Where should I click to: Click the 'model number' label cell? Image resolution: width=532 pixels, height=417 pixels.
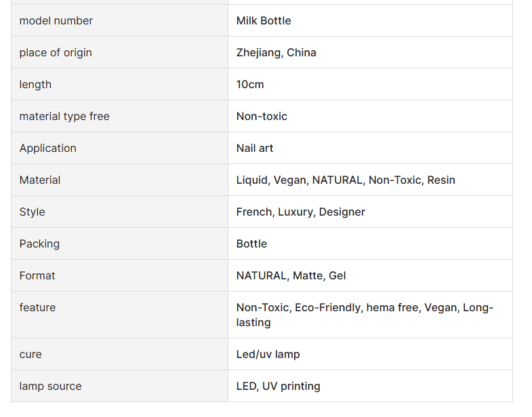[119, 21]
